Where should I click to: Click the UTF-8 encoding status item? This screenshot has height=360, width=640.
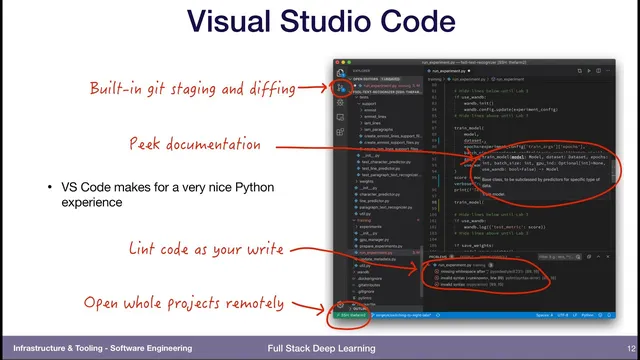(562, 315)
